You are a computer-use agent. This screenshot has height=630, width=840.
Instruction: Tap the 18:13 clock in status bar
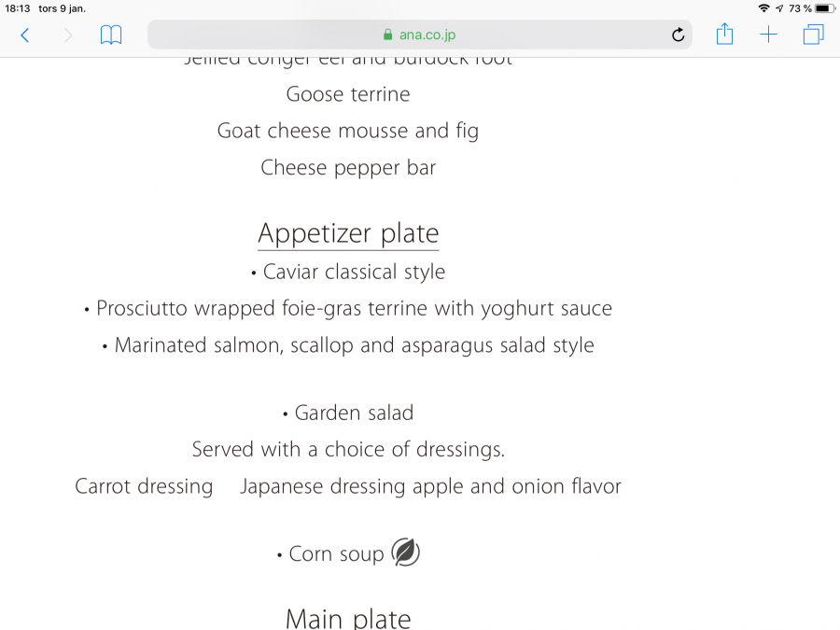(18, 8)
